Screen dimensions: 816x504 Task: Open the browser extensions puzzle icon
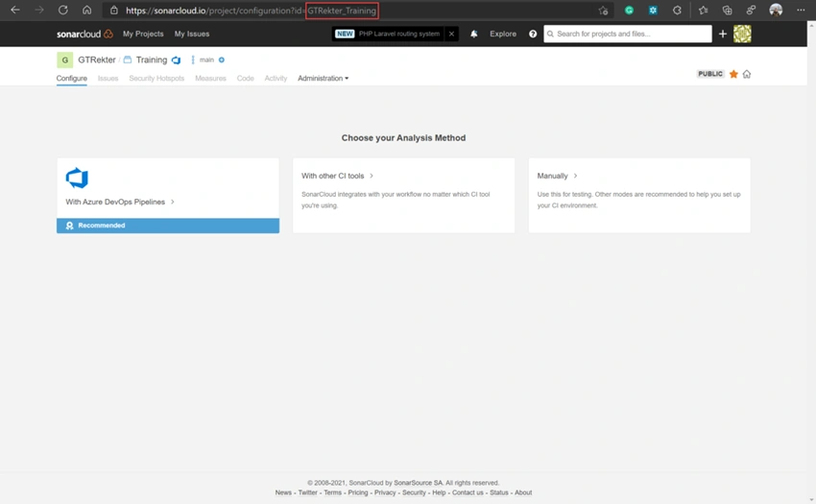(677, 10)
